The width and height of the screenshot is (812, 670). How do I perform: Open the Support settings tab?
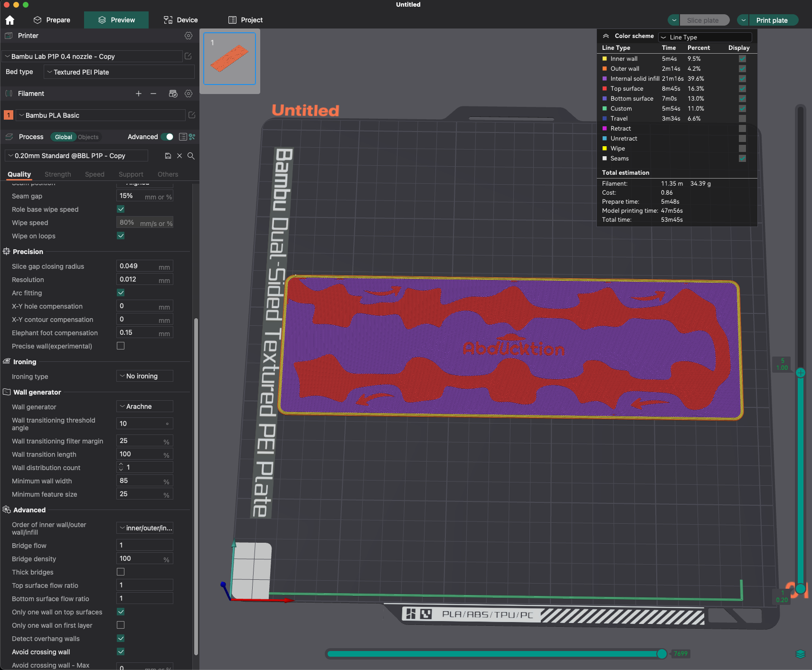131,174
